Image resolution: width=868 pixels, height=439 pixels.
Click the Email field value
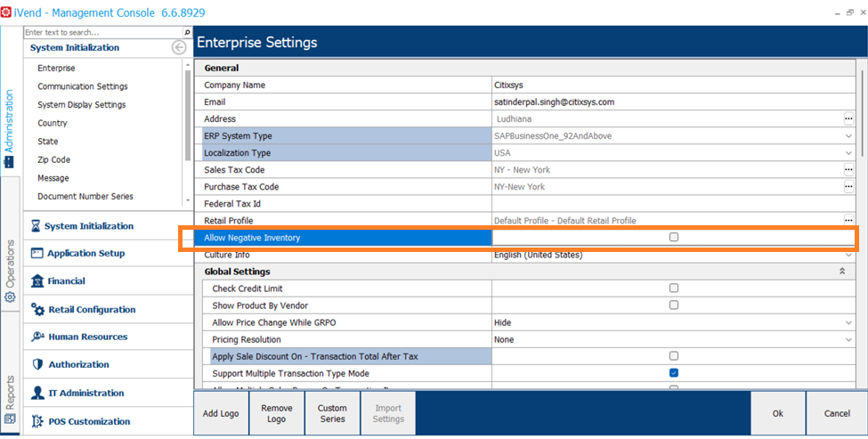pyautogui.click(x=674, y=102)
